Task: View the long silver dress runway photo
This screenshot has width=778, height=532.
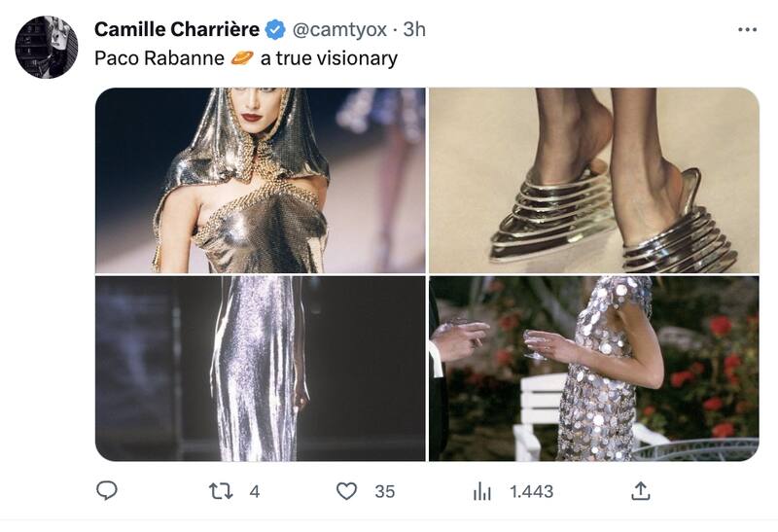Action: tap(260, 369)
